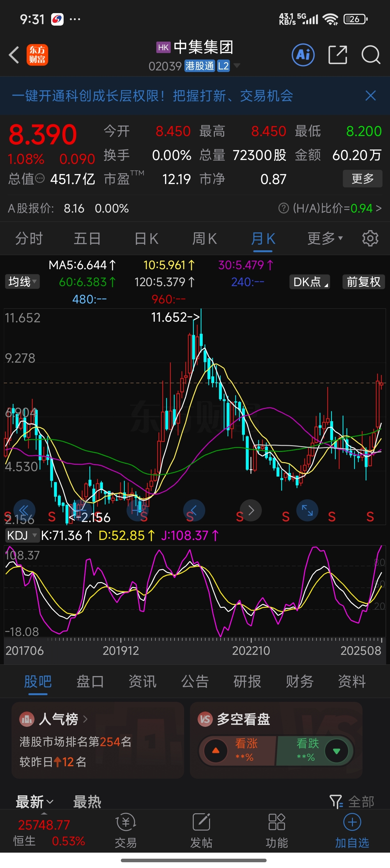
Task: Open the 公告 tab
Action: [x=195, y=681]
